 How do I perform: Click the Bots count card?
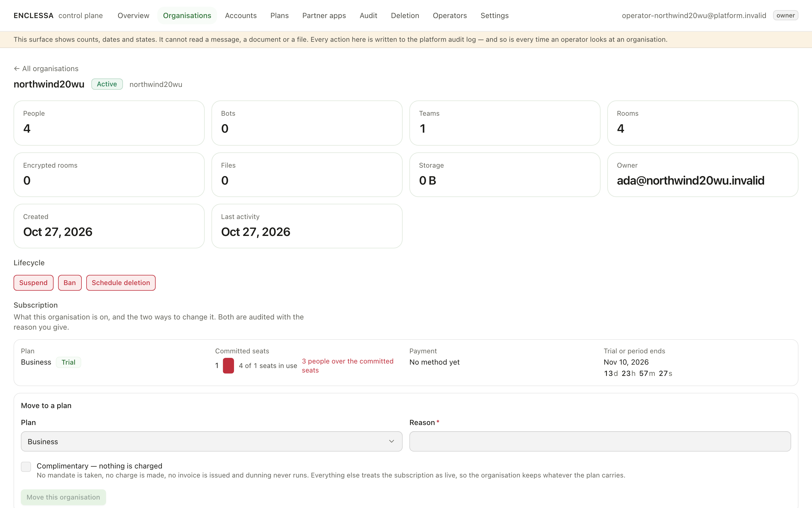click(307, 123)
